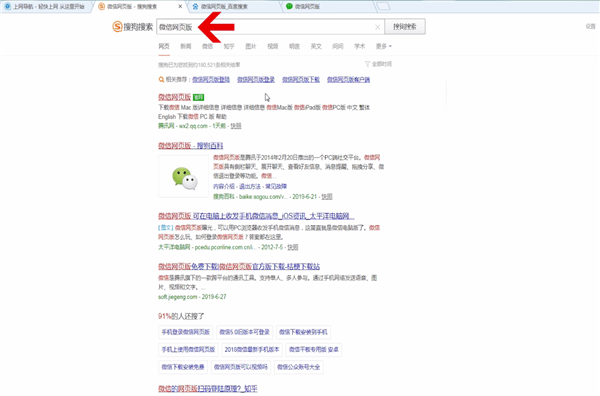Image resolution: width=600 pixels, height=396 pixels.
Task: Select the 图片 search category
Action: point(251,46)
